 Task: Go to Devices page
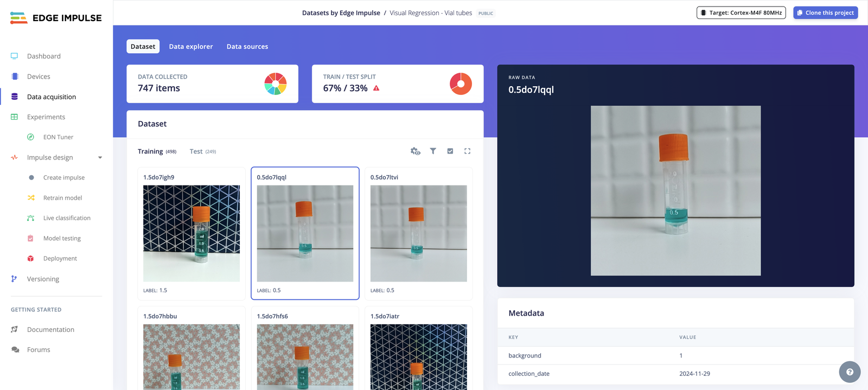tap(39, 76)
